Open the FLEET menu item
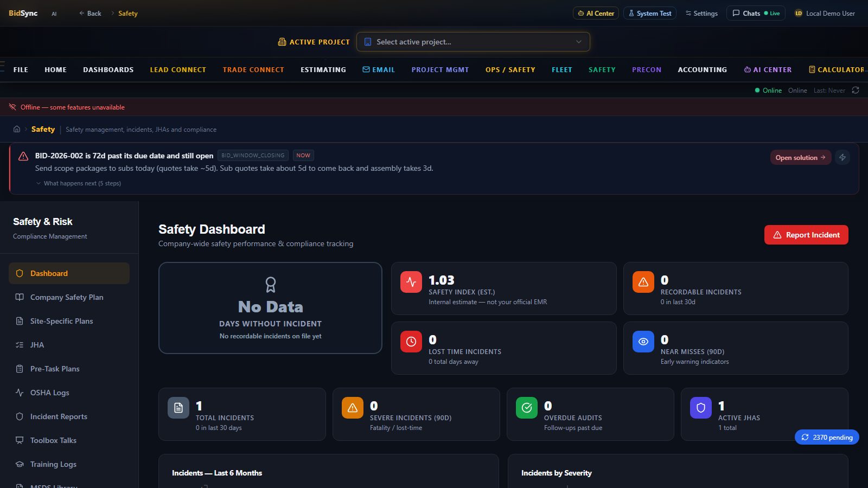Screen dimensions: 868x488 click(562, 69)
